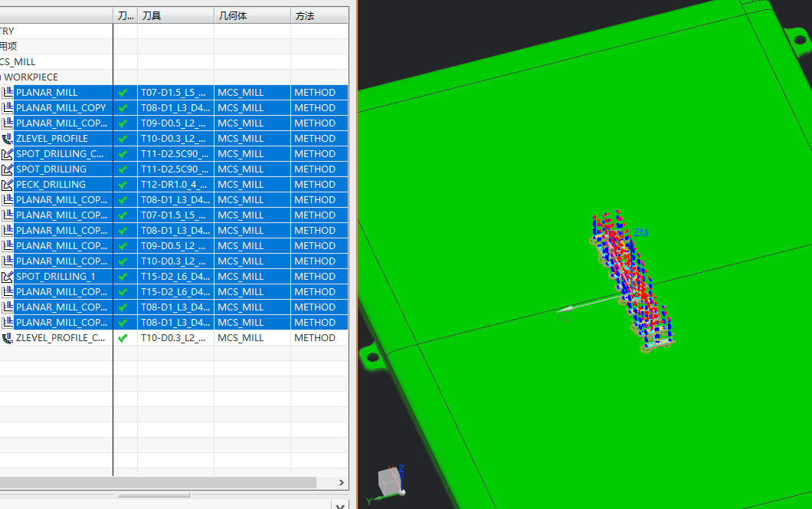Select the WORKPIECE node
The image size is (812, 509).
pyautogui.click(x=31, y=77)
